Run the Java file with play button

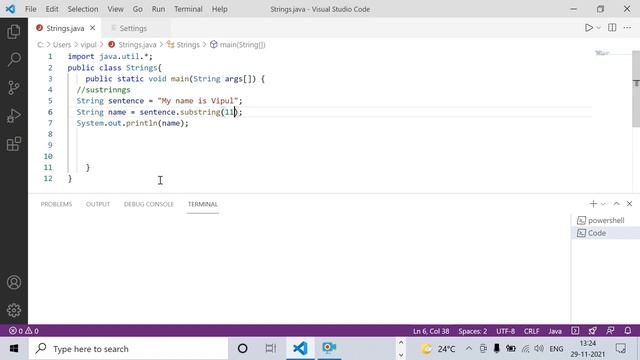click(589, 28)
